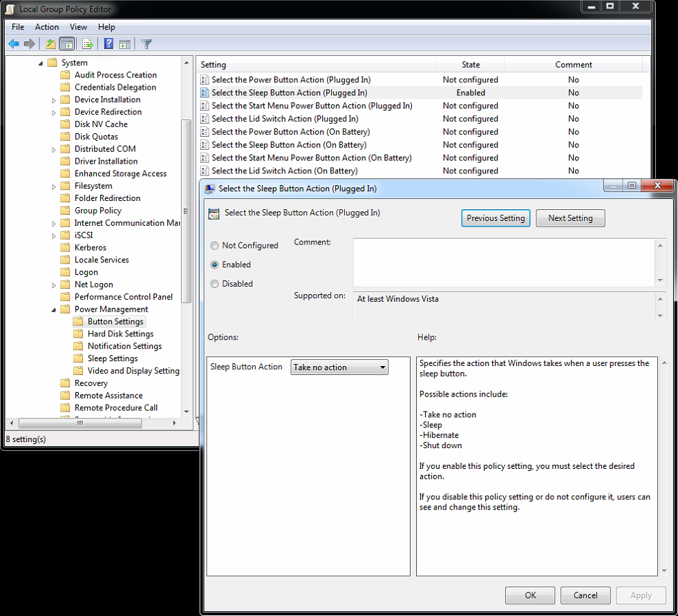Click the policy setting icon in dialog header
The height and width of the screenshot is (616, 678).
pyautogui.click(x=214, y=213)
